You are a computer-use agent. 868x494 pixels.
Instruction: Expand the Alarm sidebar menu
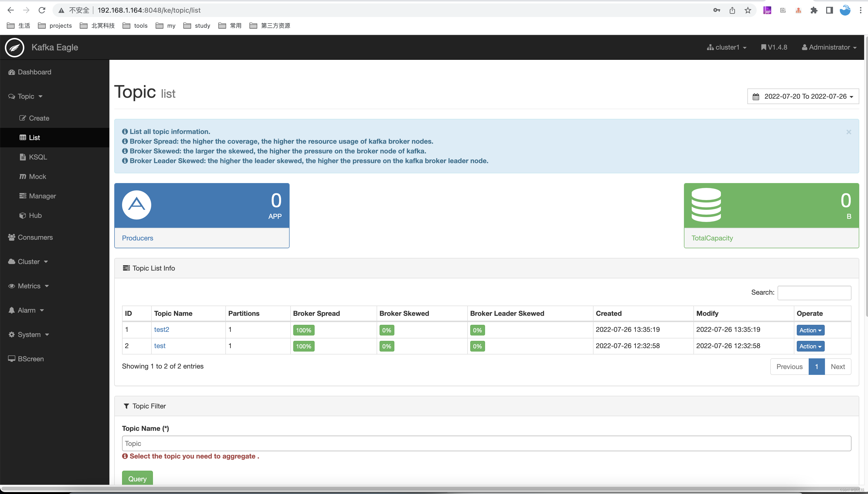pos(26,310)
